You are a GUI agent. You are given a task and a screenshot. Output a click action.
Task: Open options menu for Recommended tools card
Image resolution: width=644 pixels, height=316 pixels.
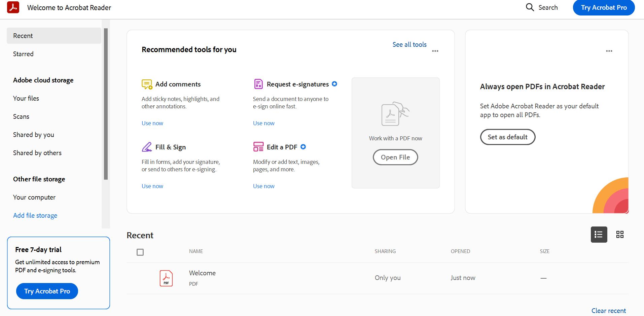435,51
